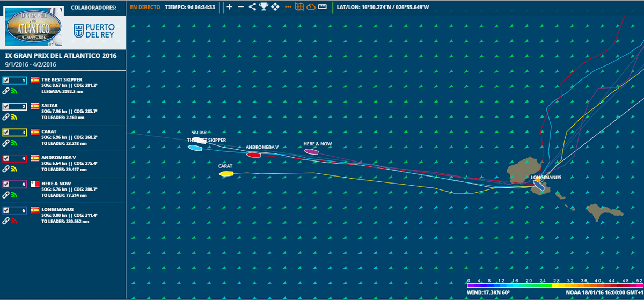The image size is (644, 300).
Task: Click the yellow Carat boat on map
Action: pyautogui.click(x=226, y=173)
